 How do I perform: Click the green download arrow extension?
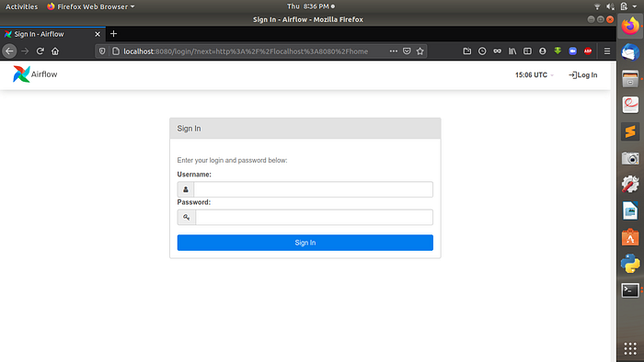[558, 51]
